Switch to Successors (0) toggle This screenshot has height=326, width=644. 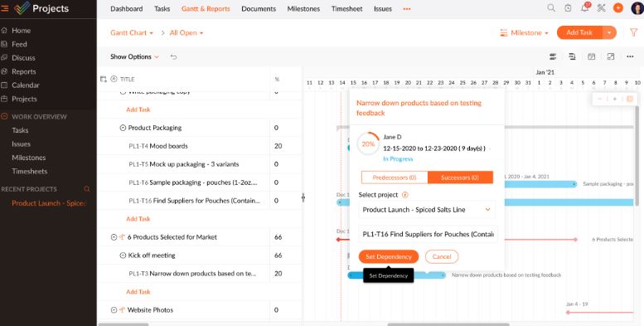coord(460,178)
